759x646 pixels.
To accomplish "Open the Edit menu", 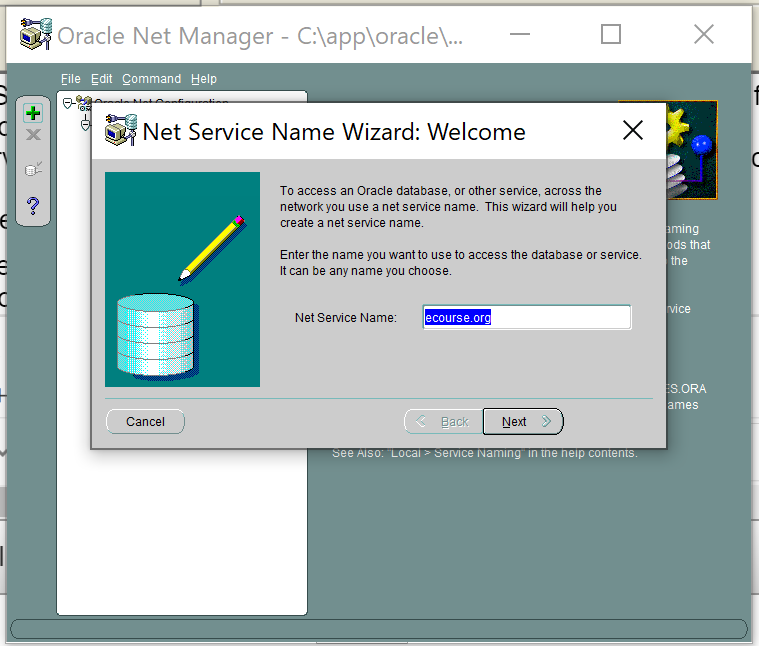I will (101, 79).
